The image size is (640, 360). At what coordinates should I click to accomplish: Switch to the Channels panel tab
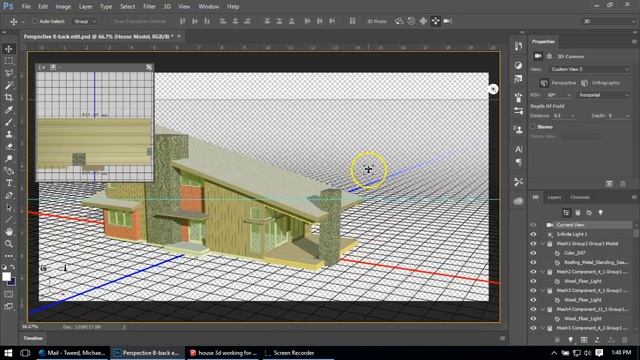(x=580, y=198)
